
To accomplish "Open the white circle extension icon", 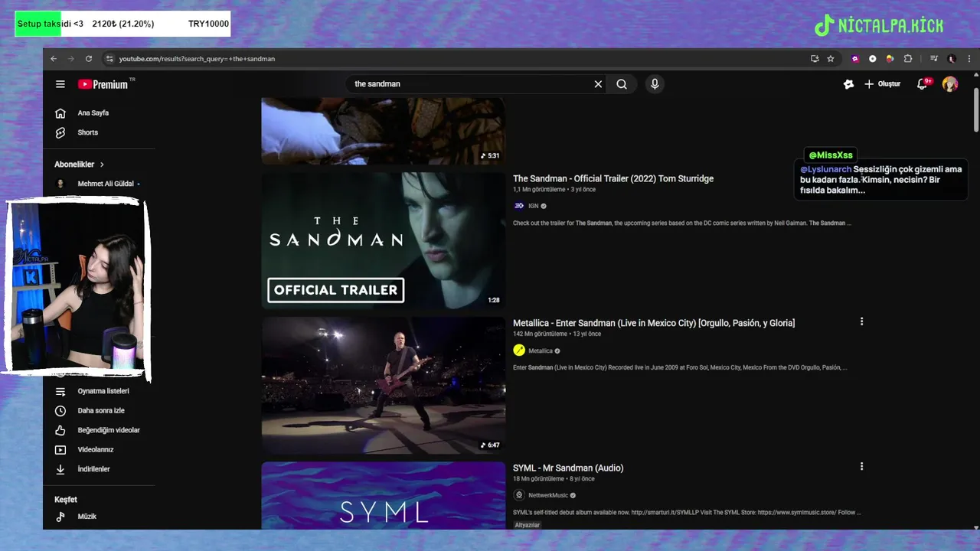I will point(872,59).
